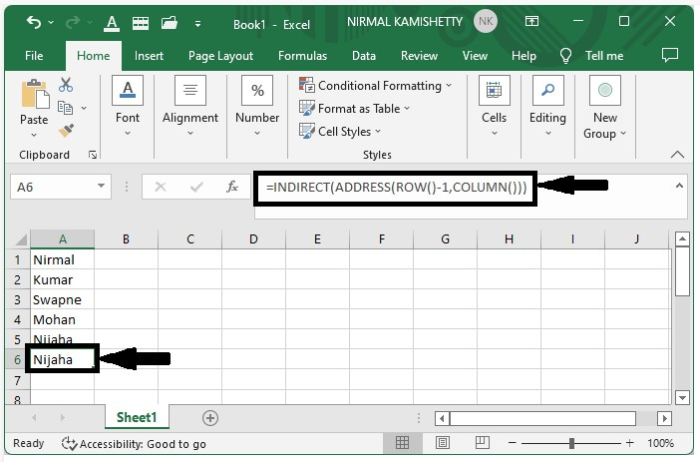This screenshot has height=462, width=700.
Task: Select the Format Painter brush
Action: tap(66, 130)
